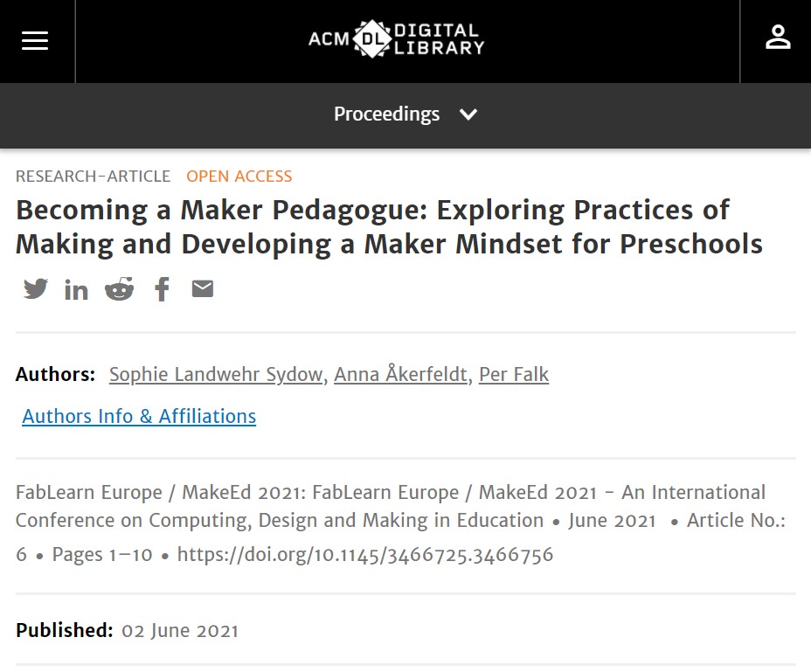Click the ACM Digital Library logo

(396, 38)
